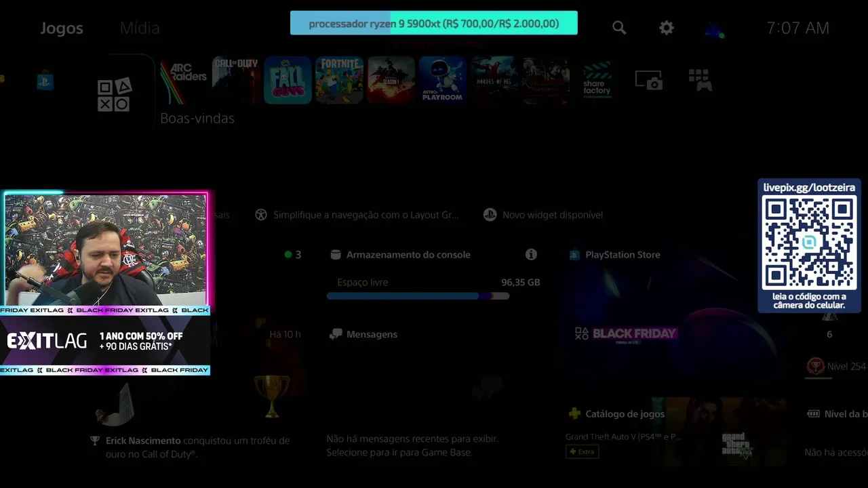The height and width of the screenshot is (488, 868).
Task: Select the Fall Guys game tile
Action: 288,80
